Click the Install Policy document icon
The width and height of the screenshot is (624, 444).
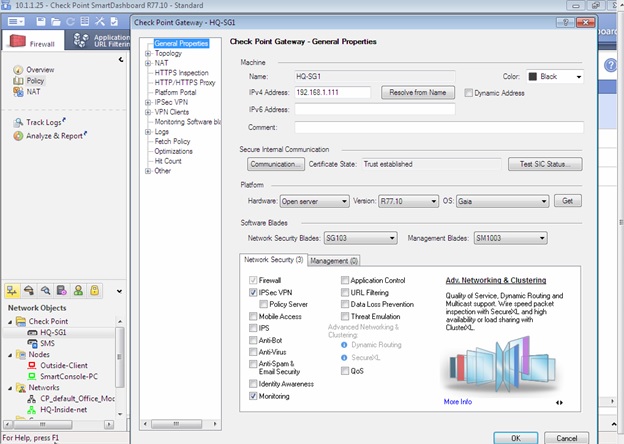[x=114, y=21]
